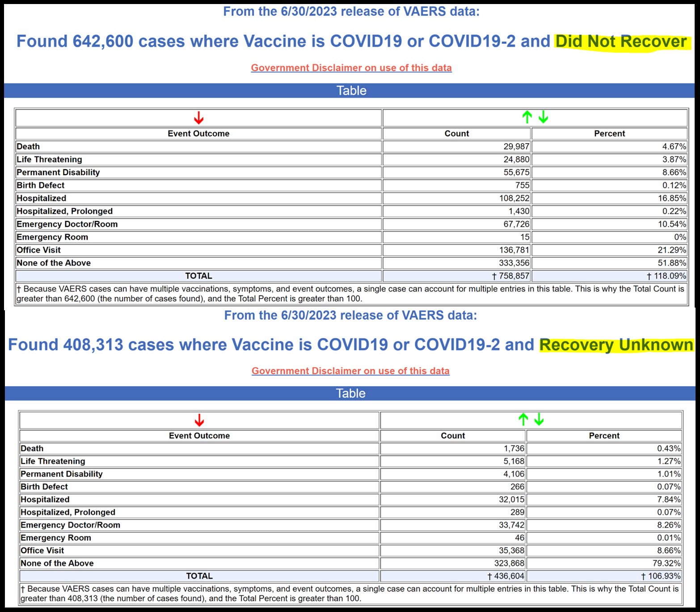
Task: Select the Emergency Doctor/Room count 33,742
Action: coord(512,525)
